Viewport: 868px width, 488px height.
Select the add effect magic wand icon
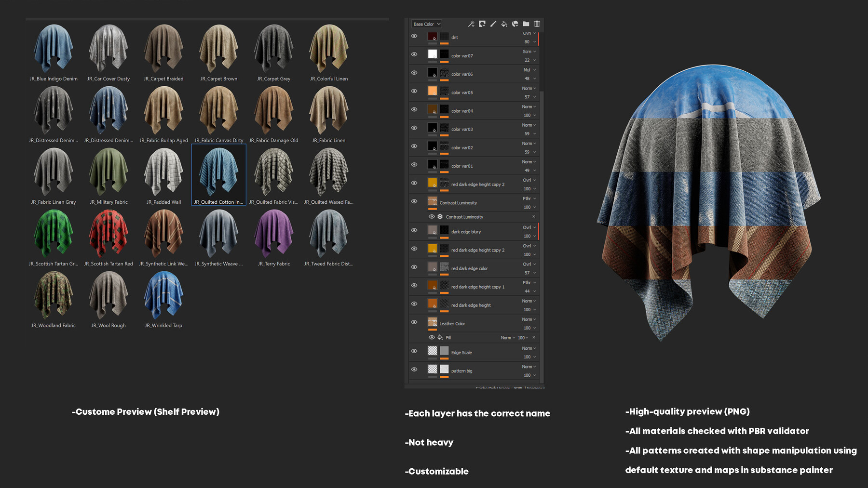pyautogui.click(x=471, y=24)
